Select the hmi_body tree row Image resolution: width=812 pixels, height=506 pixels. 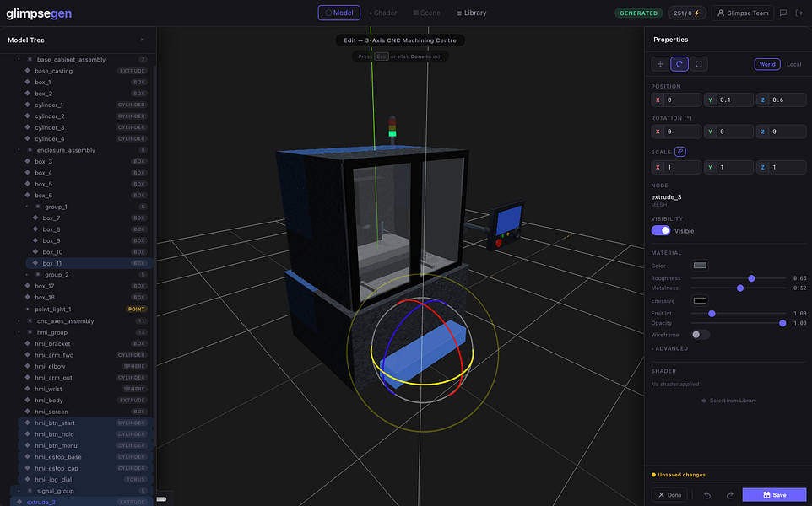click(85, 401)
